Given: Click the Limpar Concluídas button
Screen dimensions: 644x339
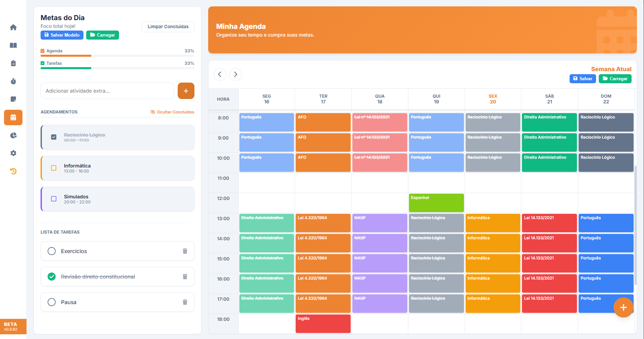Looking at the screenshot, I should pyautogui.click(x=168, y=27).
